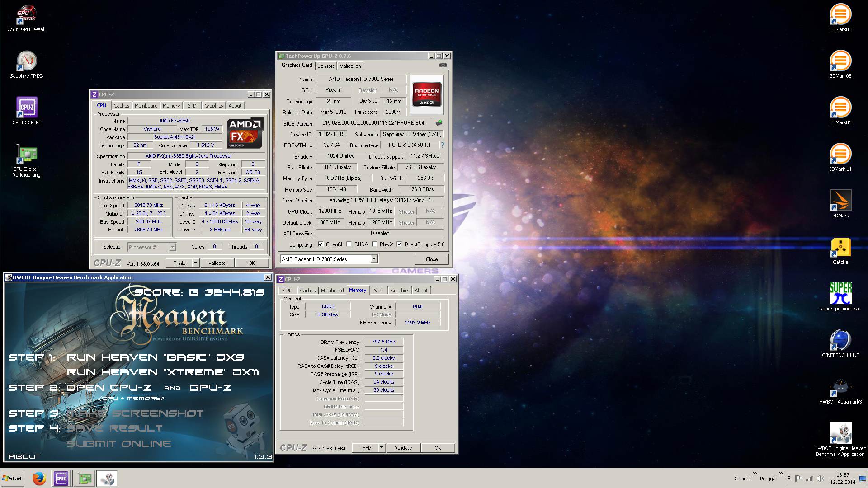Open 3DMark 11 desktop shortcut

pos(840,157)
